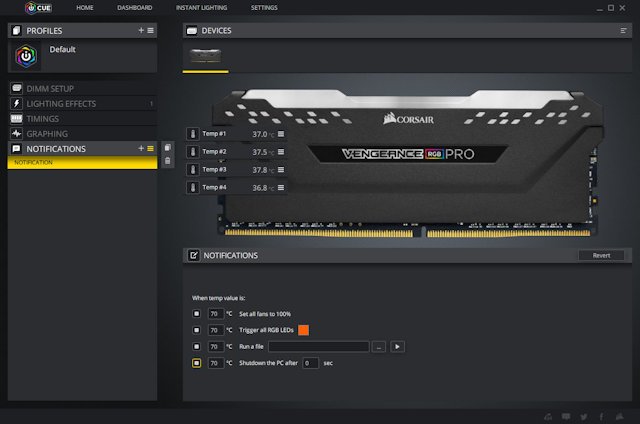The image size is (640, 424).
Task: Click the 37.0 °C temperature reading
Action: coord(263,134)
